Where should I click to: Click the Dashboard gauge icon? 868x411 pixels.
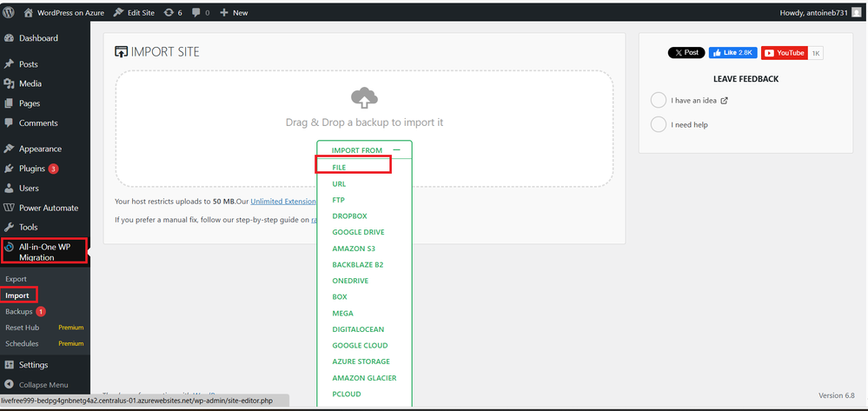(x=9, y=38)
